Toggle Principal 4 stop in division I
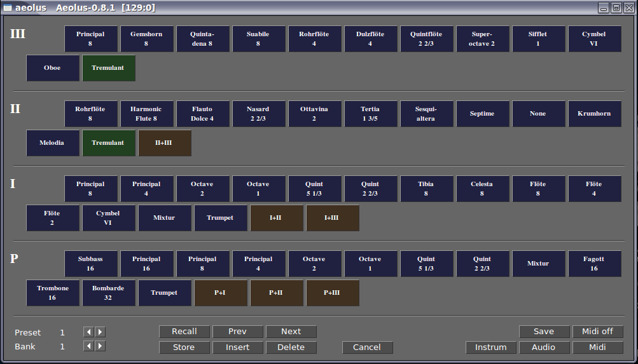 [x=147, y=189]
